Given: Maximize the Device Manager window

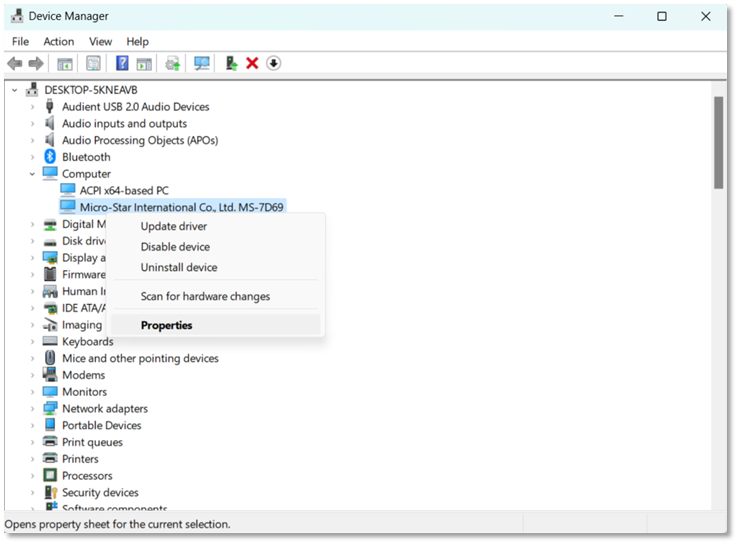Looking at the screenshot, I should pos(662,16).
